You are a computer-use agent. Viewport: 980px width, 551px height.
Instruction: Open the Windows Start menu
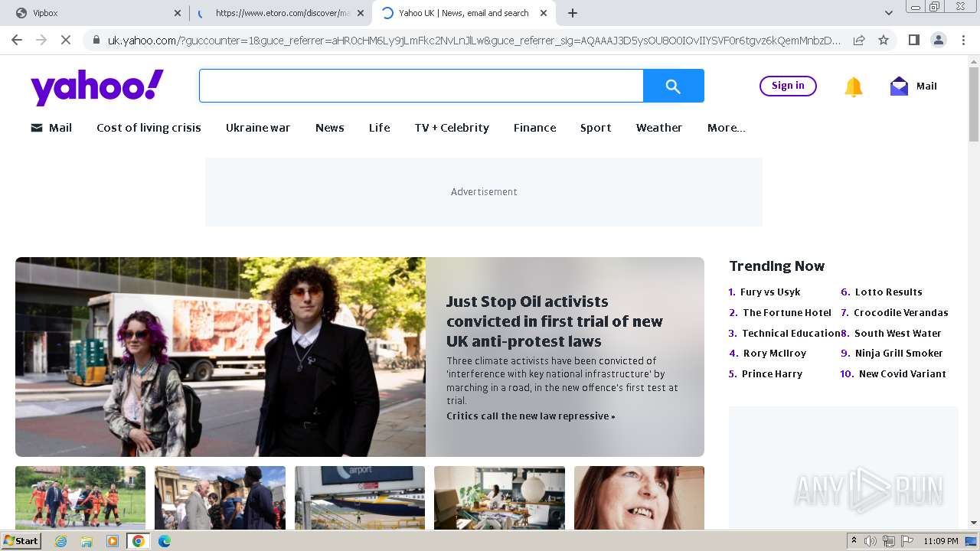coord(21,540)
